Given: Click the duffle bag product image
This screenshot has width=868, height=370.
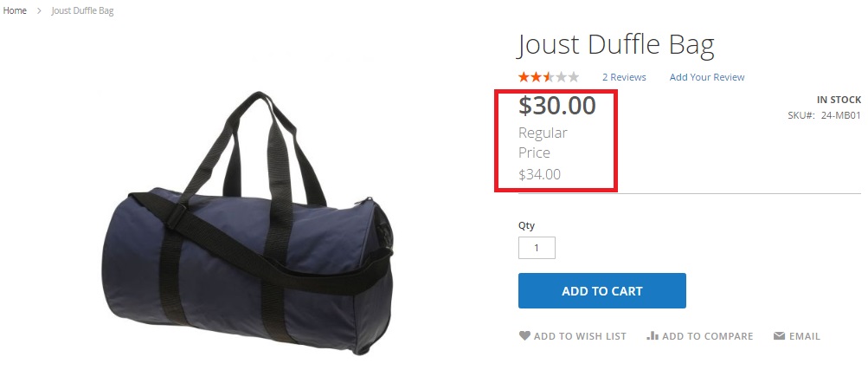Looking at the screenshot, I should [x=248, y=223].
